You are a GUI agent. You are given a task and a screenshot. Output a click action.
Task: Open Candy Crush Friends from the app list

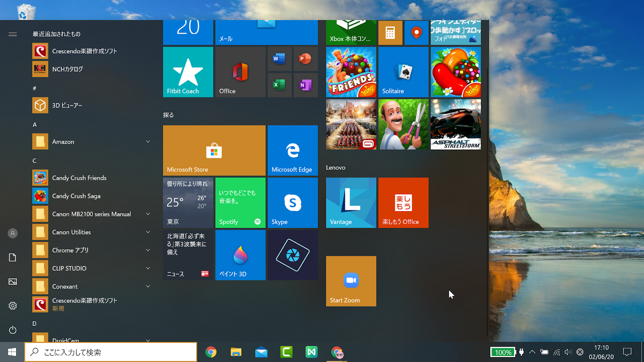pyautogui.click(x=93, y=178)
